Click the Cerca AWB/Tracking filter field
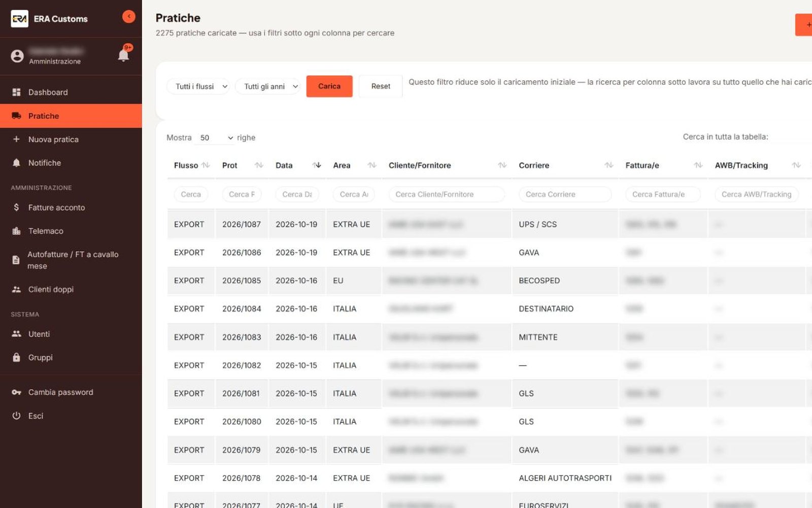 coord(756,194)
